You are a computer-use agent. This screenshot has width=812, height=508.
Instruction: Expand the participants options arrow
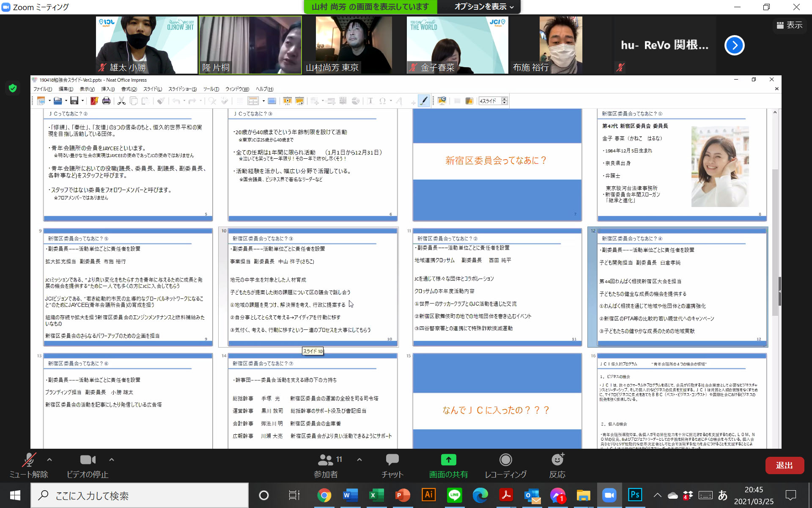pyautogui.click(x=359, y=459)
